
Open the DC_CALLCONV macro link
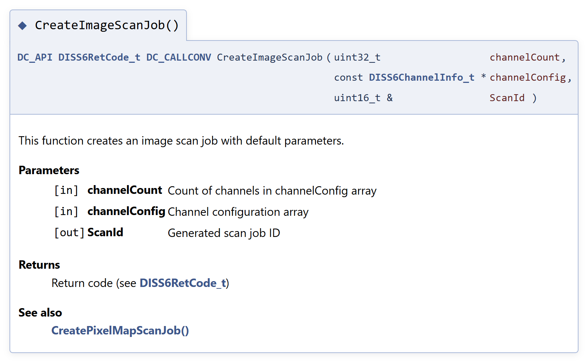click(x=178, y=57)
